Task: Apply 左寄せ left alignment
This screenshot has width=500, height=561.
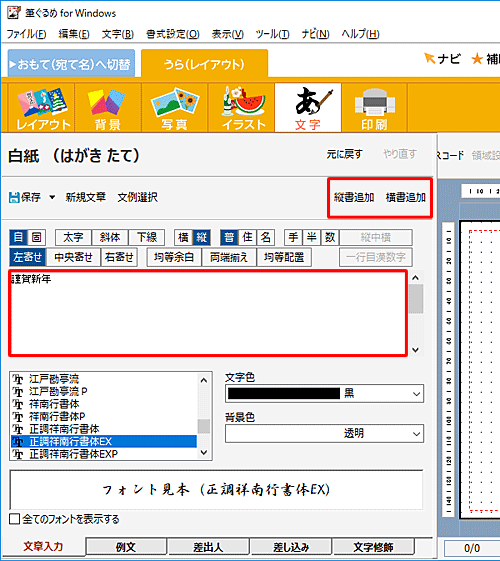Action: (x=28, y=257)
